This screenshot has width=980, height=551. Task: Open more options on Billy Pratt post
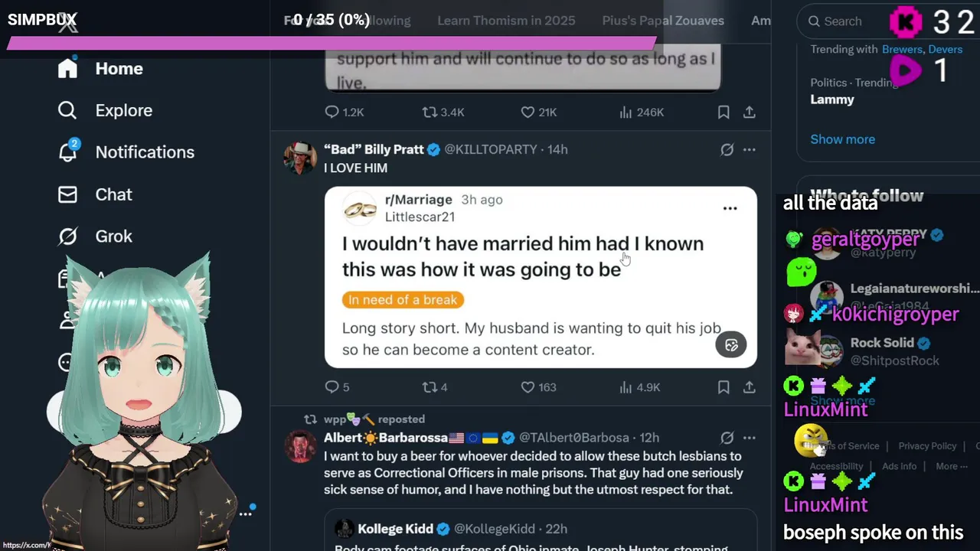click(750, 150)
